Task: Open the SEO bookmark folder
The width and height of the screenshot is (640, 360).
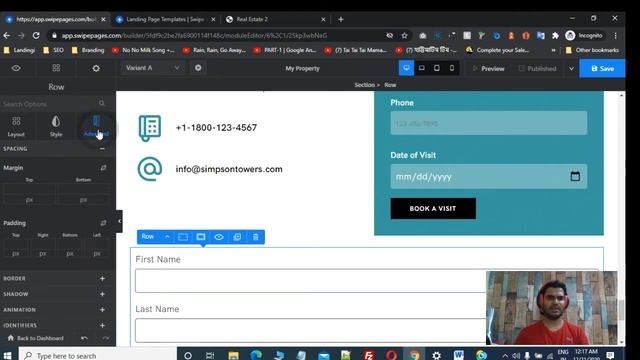Action: [x=53, y=50]
